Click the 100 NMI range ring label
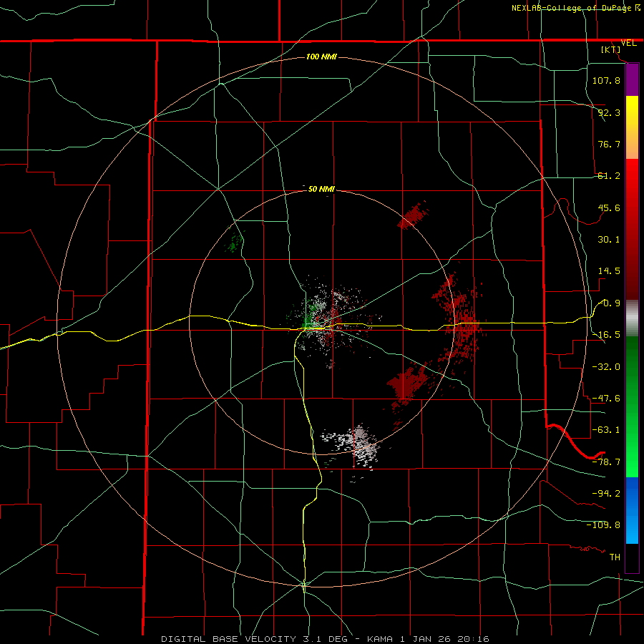This screenshot has height=644, width=644. click(x=321, y=57)
